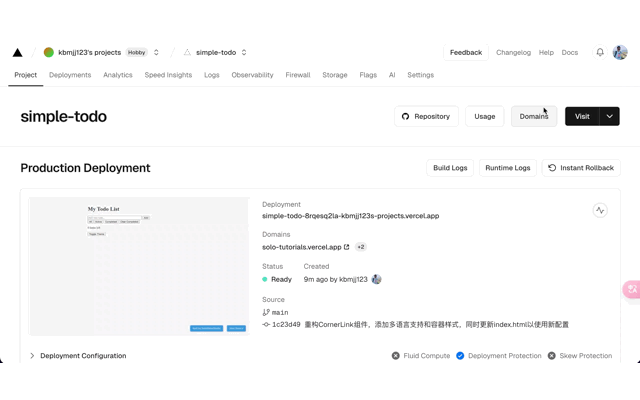Open the notifications bell

tap(600, 52)
